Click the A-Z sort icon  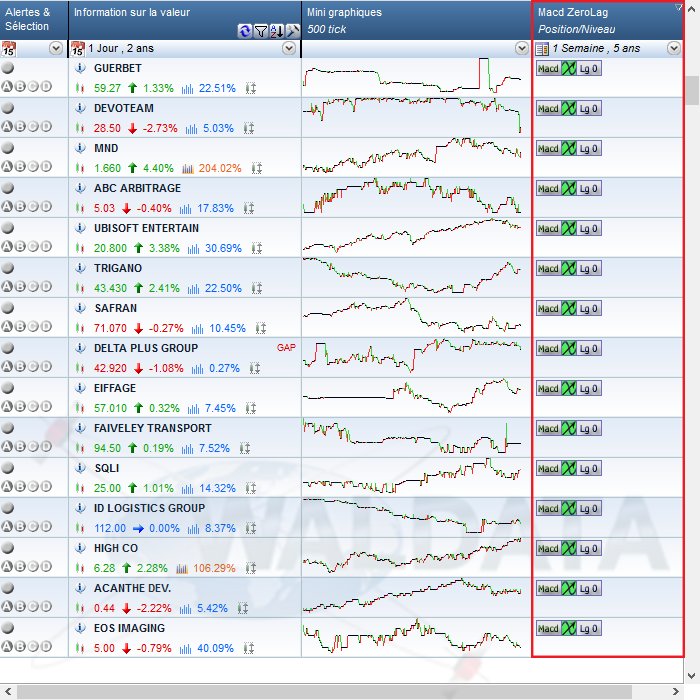(277, 31)
